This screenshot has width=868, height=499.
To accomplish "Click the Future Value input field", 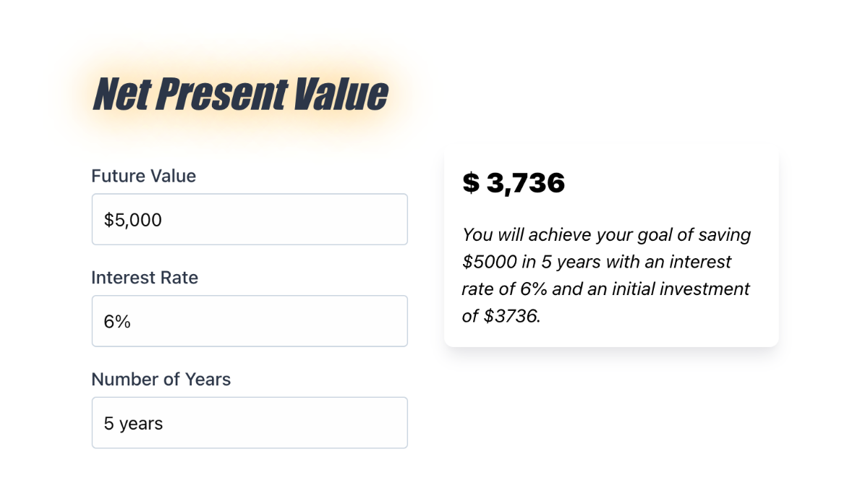I will click(250, 219).
